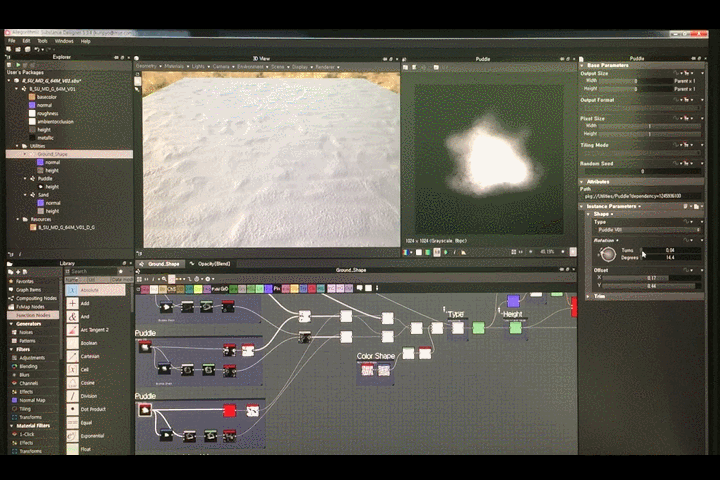720x480 pixels.
Task: Open the Type dropdown showing Puddle
Action: [x=648, y=230]
